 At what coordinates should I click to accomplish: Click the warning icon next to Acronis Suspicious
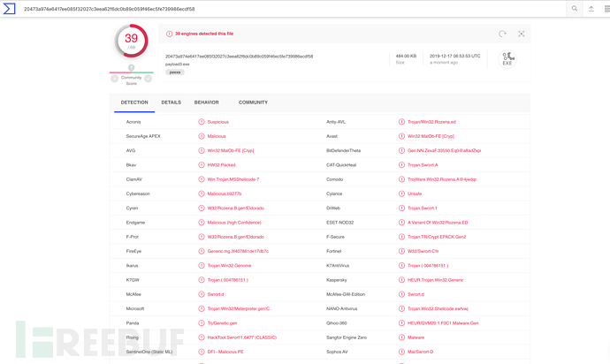pos(202,122)
